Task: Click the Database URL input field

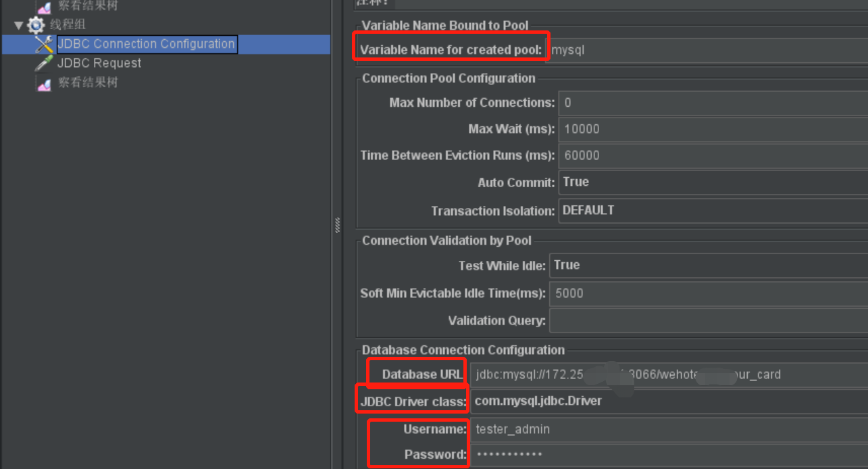Action: 669,374
